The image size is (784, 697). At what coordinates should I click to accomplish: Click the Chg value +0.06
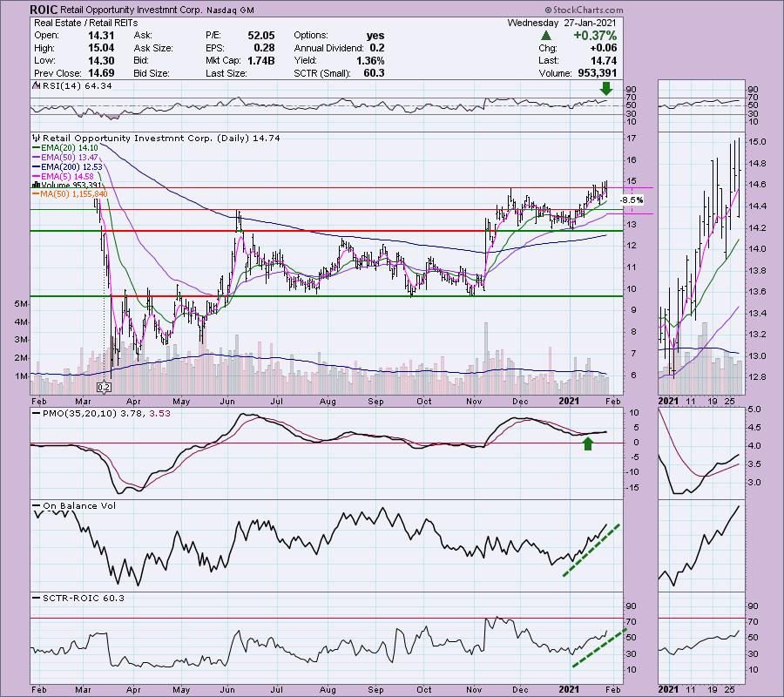point(603,48)
